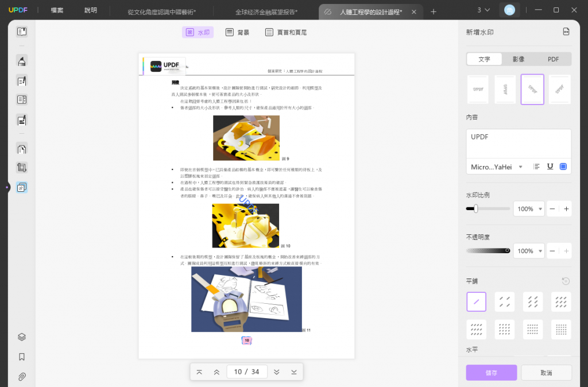Jump to the first page button
This screenshot has height=387, width=588.
pyautogui.click(x=199, y=371)
